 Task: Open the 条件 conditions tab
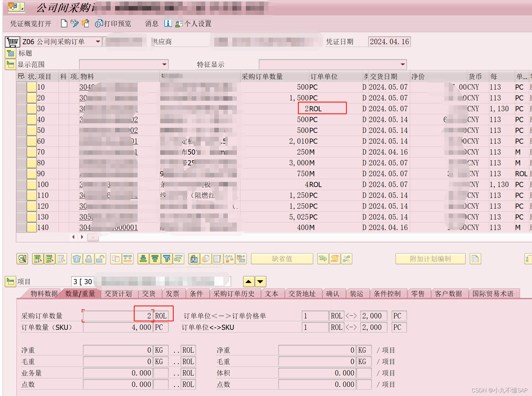click(197, 293)
